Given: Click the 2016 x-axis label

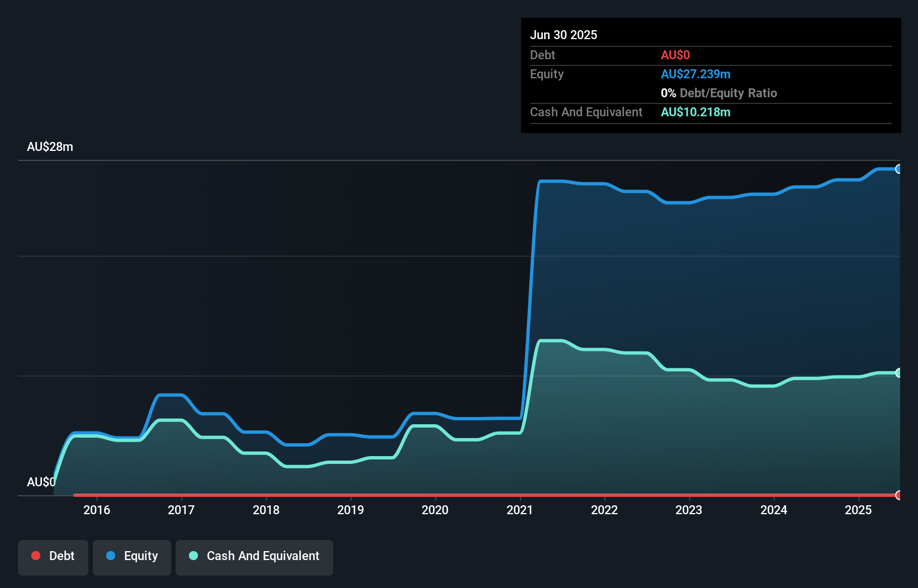Looking at the screenshot, I should [97, 510].
